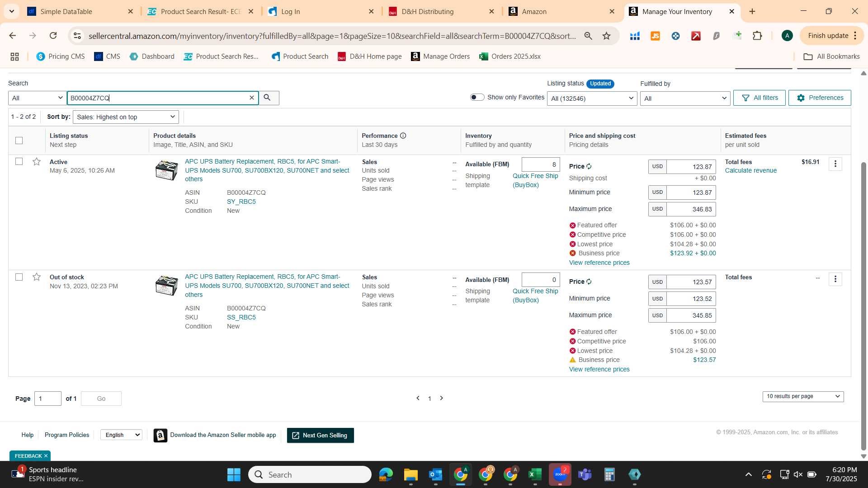
Task: Reload the browser page
Action: tap(53, 36)
